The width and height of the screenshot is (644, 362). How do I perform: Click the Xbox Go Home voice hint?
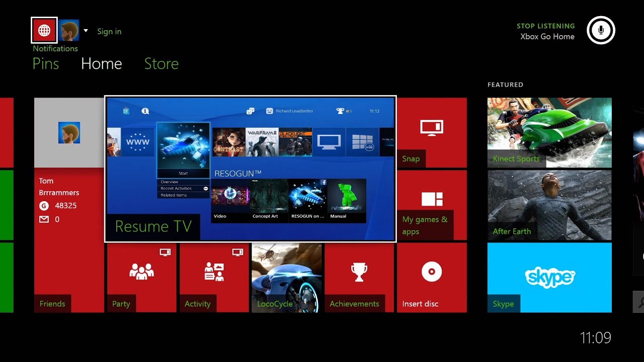(547, 37)
